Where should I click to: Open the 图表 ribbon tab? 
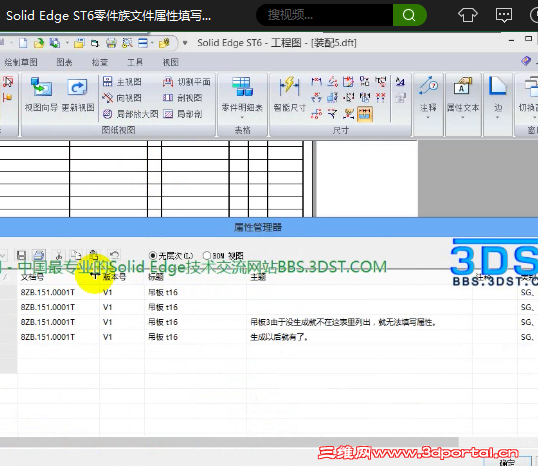[x=64, y=62]
